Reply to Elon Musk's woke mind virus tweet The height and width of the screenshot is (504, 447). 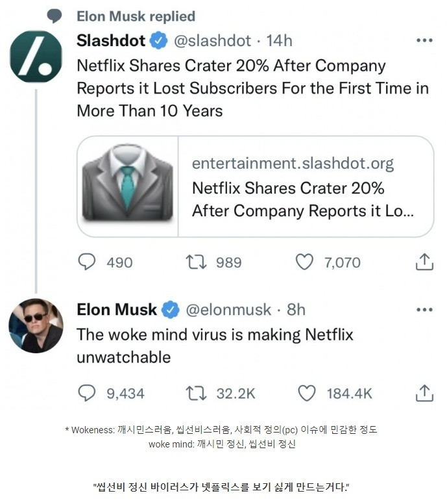[x=87, y=393]
